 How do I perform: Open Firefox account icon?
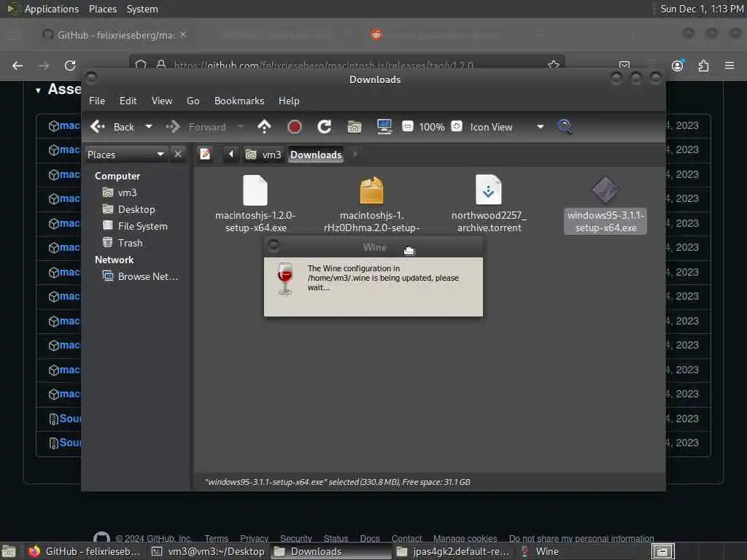point(677,65)
